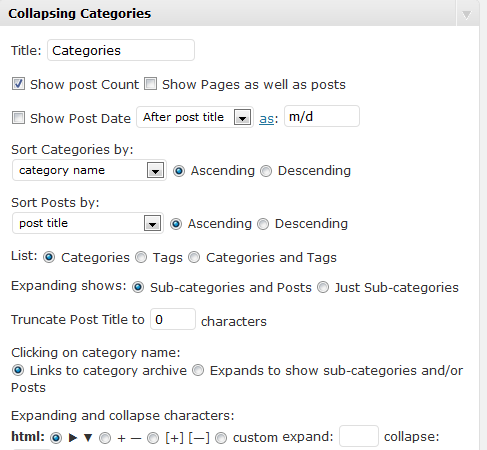Screen dimensions: 487x450
Task: Click the Title input field
Action: click(121, 50)
